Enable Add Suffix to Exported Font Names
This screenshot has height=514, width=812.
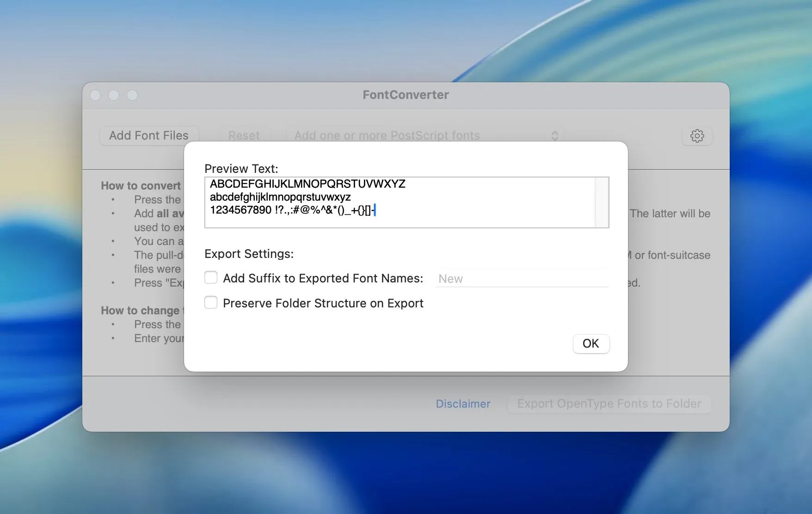pyautogui.click(x=211, y=277)
